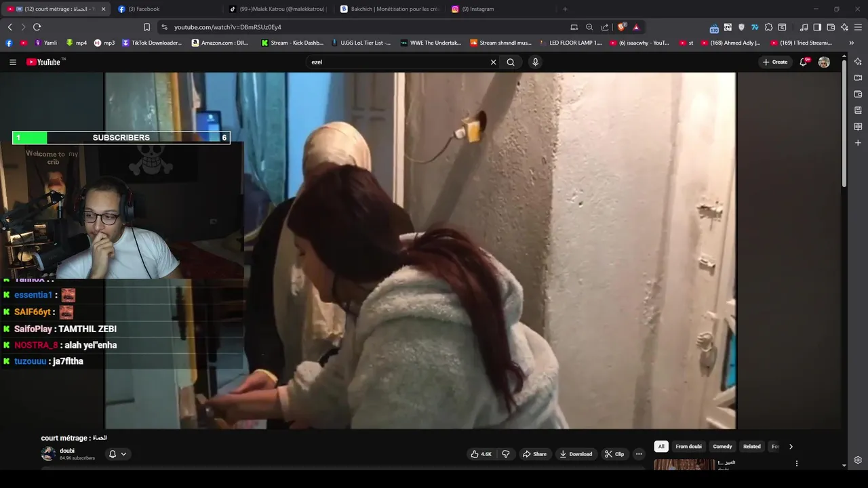Open a new browser tab

click(565, 9)
